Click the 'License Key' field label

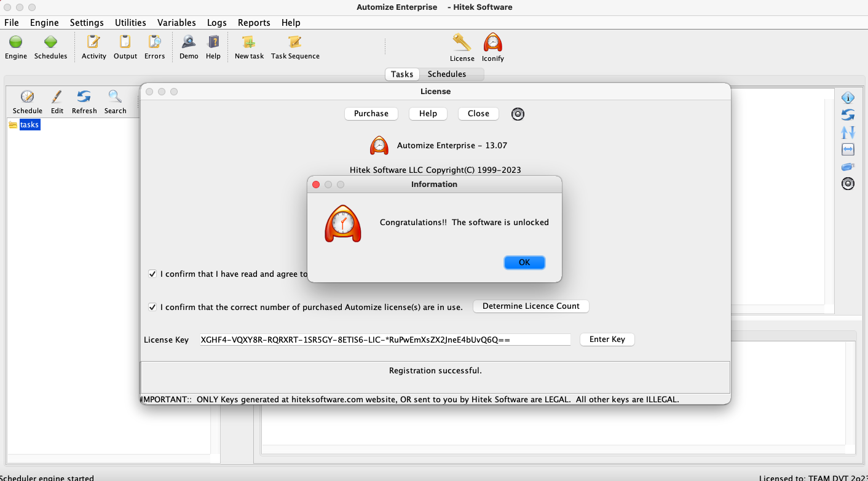pos(166,340)
